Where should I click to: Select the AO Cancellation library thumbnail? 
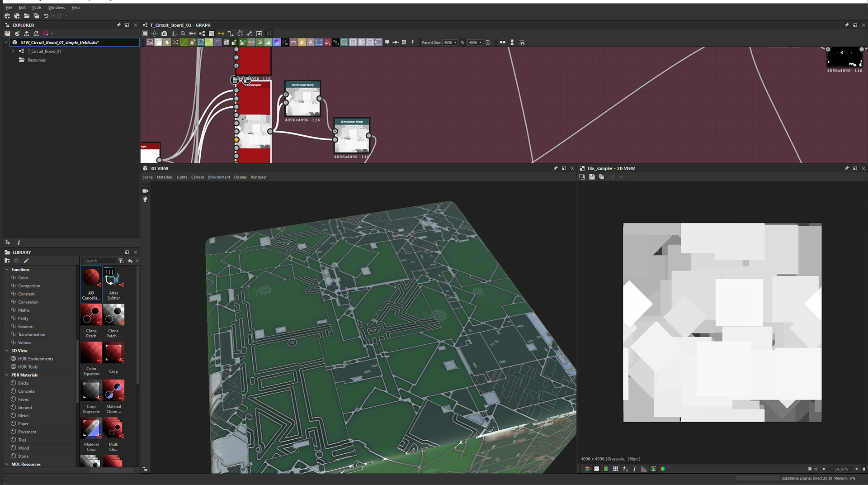click(91, 284)
